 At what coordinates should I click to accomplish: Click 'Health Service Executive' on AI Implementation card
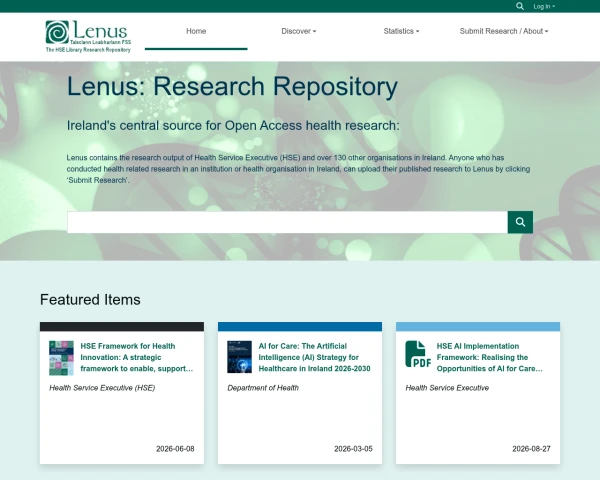click(x=447, y=388)
